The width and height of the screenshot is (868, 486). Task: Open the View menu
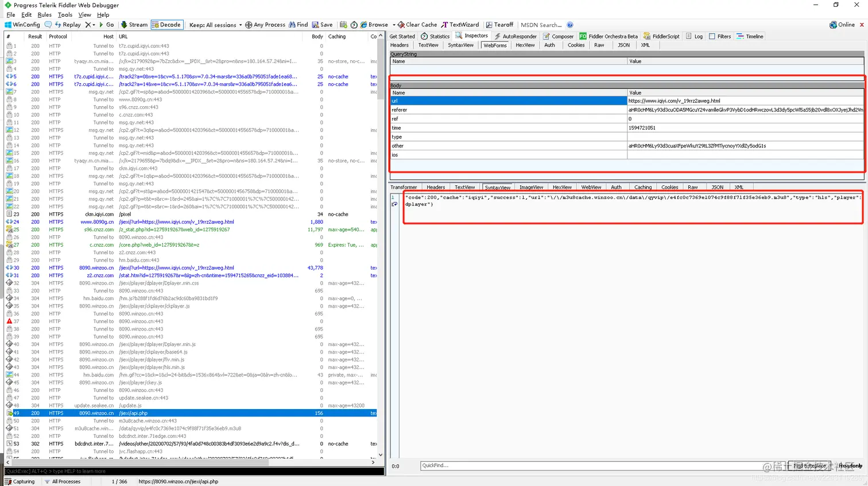(x=84, y=15)
